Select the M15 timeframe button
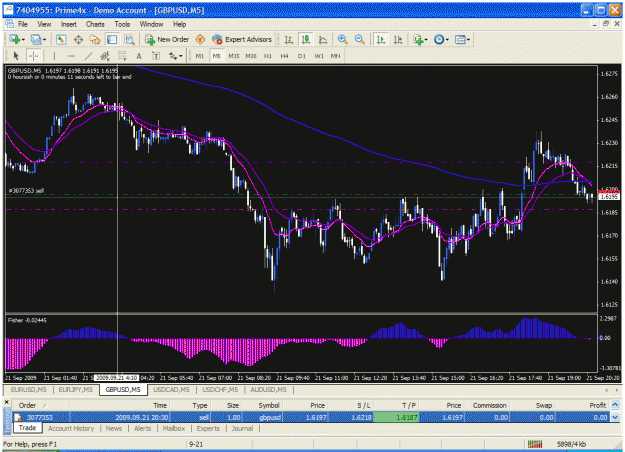625x452 pixels. click(234, 56)
